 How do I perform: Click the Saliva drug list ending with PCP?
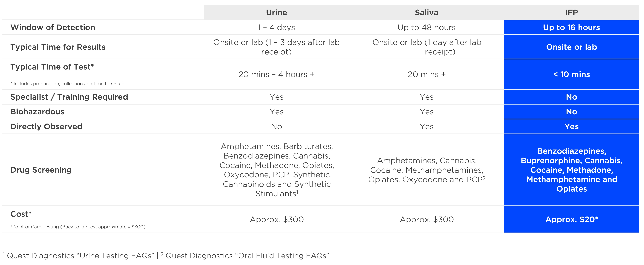click(x=426, y=170)
